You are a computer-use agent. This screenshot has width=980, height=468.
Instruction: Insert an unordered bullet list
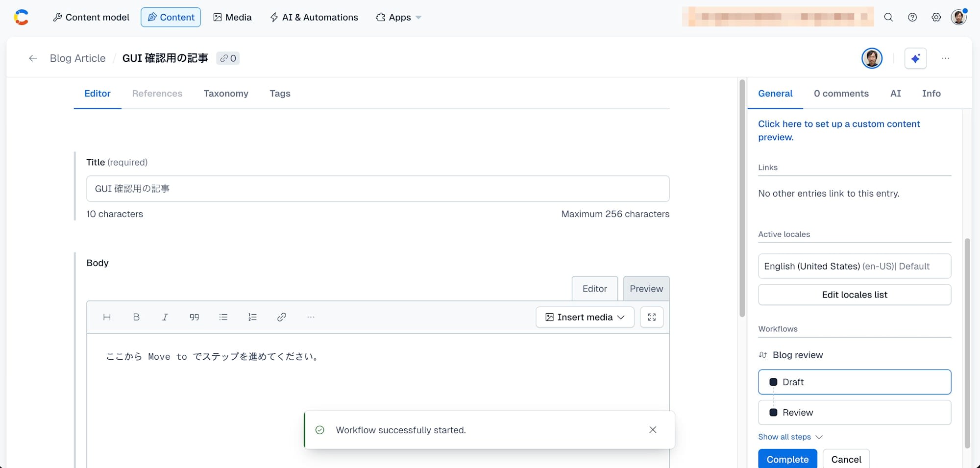coord(223,317)
